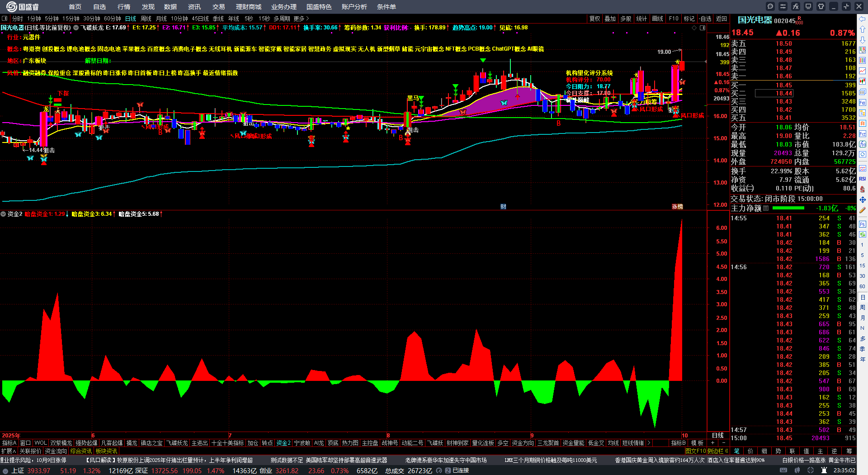The image size is (868, 475).
Task: Collapse the 侧边栏 sidebar
Action: pos(718,451)
